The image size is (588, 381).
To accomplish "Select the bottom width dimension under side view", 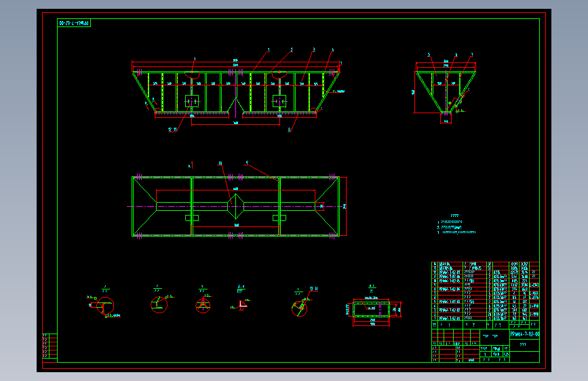I will tap(446, 121).
